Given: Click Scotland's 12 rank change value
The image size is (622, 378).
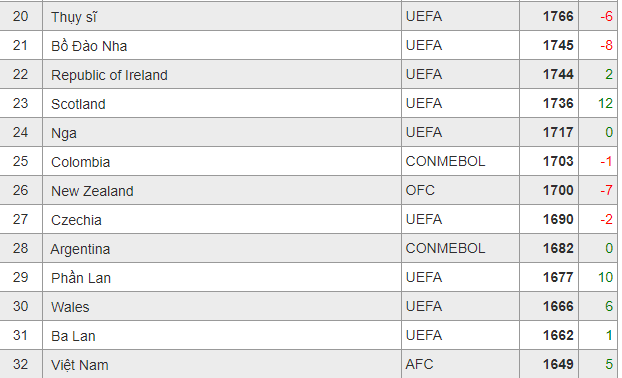Looking at the screenshot, I should coord(605,103).
